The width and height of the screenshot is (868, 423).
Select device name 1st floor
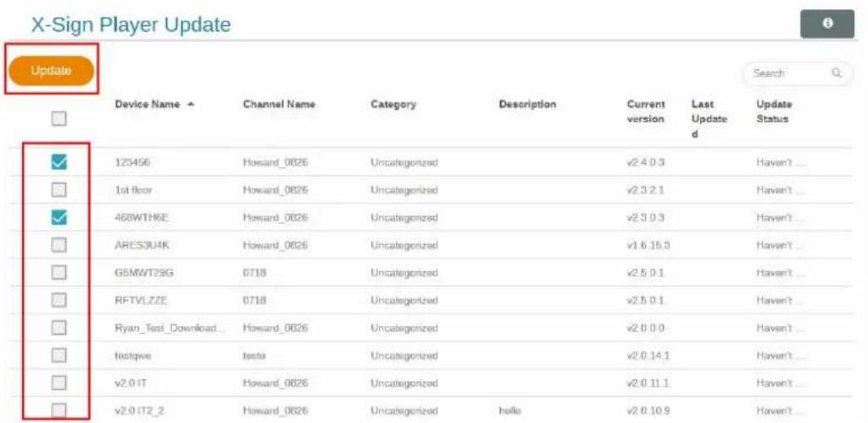tap(133, 190)
